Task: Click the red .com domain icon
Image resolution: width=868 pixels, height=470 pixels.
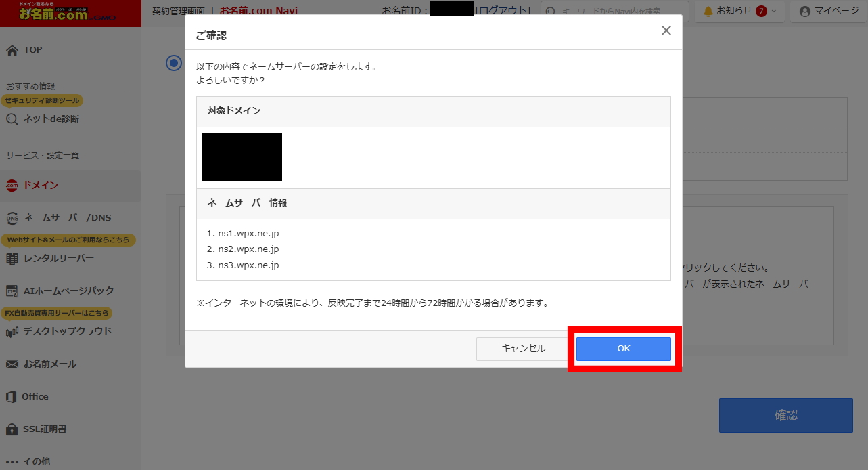Action: tap(12, 186)
